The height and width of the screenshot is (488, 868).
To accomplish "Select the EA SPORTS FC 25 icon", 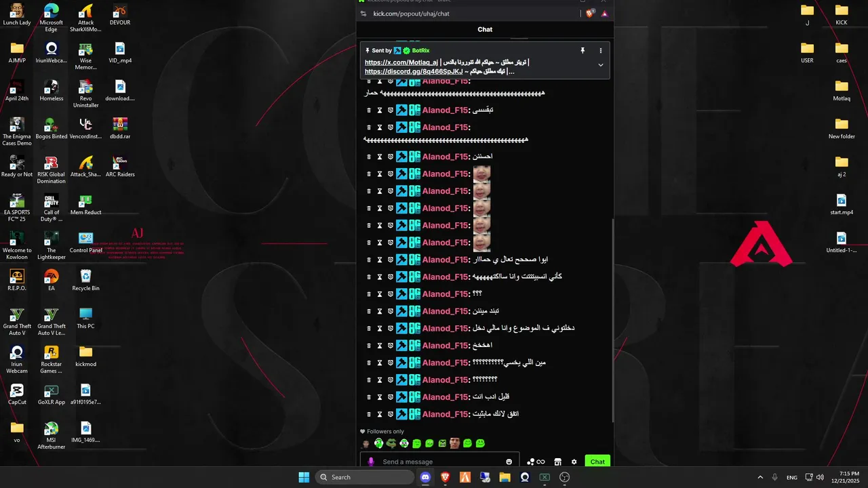I will pyautogui.click(x=17, y=209).
